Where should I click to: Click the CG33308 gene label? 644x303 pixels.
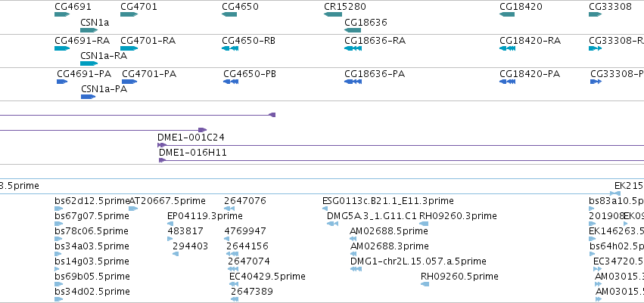click(x=610, y=7)
